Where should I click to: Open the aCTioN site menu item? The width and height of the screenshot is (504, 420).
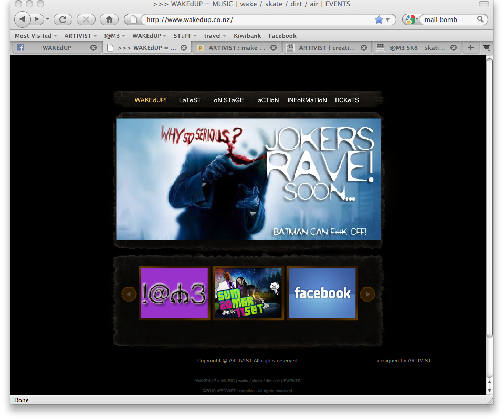tap(268, 100)
